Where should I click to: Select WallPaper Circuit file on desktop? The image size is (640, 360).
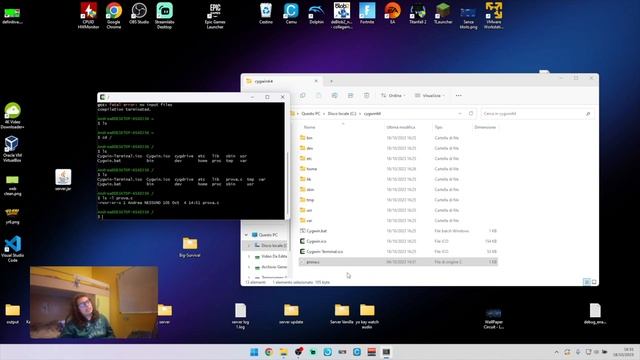tap(493, 318)
